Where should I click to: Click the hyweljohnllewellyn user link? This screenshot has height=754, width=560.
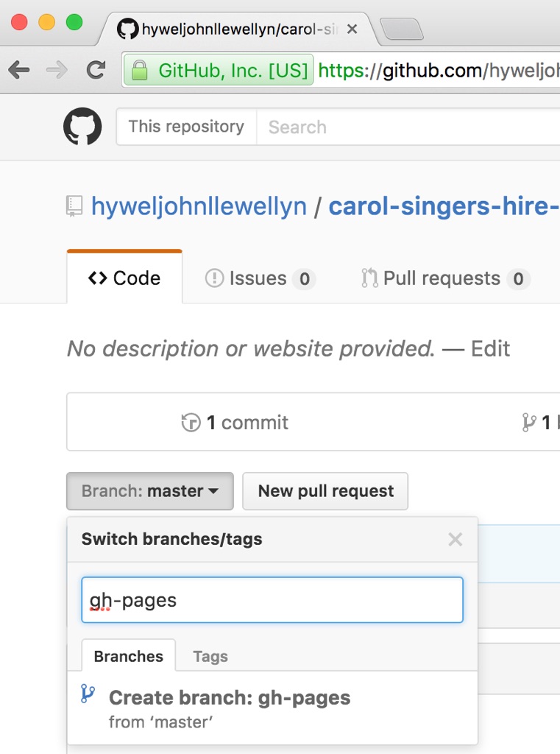[199, 206]
